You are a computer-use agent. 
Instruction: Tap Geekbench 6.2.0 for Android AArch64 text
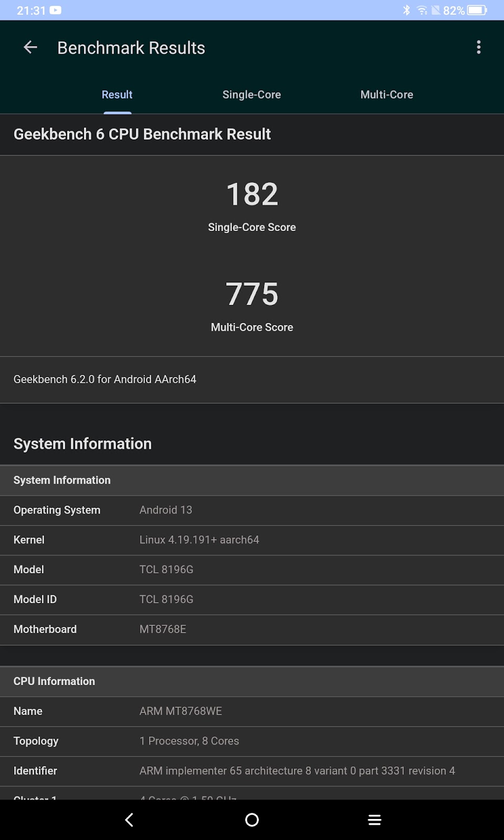pyautogui.click(x=105, y=379)
